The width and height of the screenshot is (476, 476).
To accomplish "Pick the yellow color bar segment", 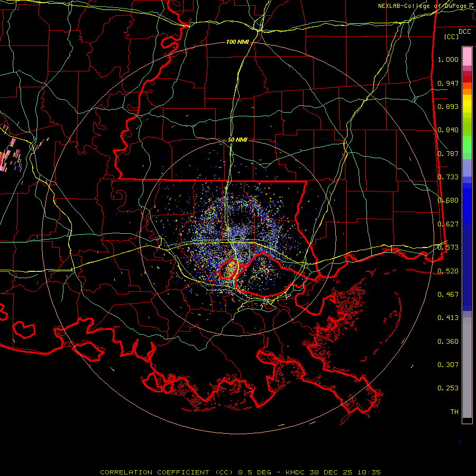I will pos(467,104).
